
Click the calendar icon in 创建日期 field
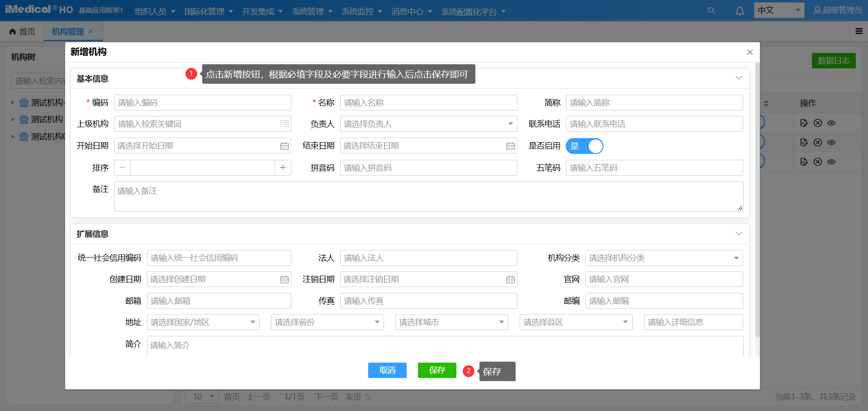pos(284,279)
